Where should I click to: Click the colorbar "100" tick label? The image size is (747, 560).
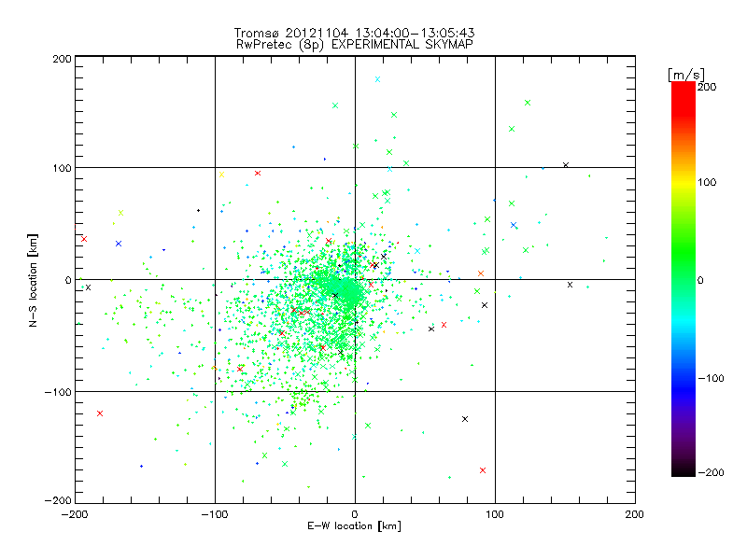click(x=707, y=182)
